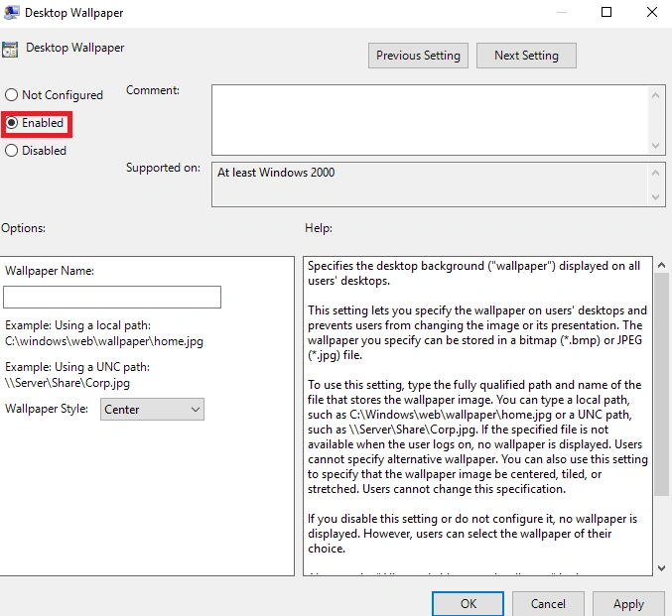Go to Next Setting
Screen dimensions: 672x616
pos(526,56)
